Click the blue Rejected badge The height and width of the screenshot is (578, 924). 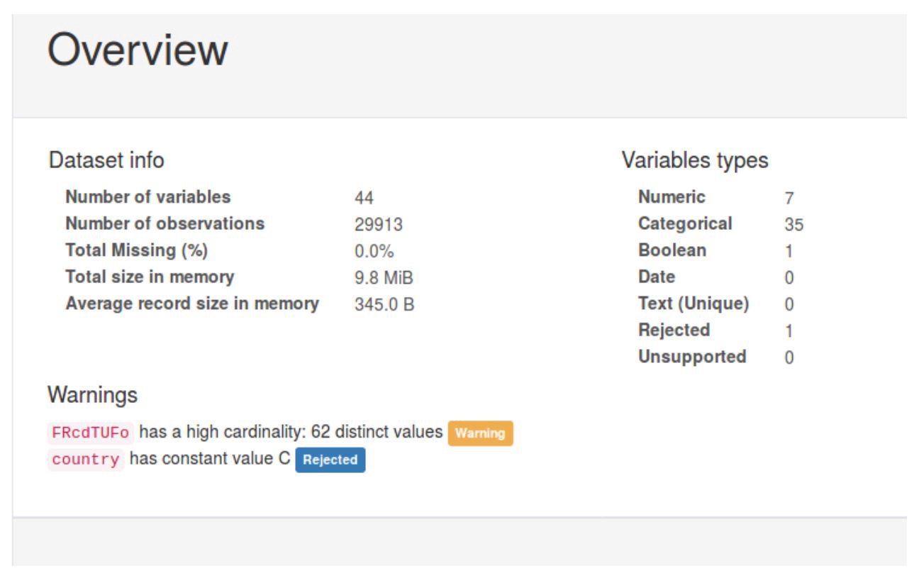(330, 460)
